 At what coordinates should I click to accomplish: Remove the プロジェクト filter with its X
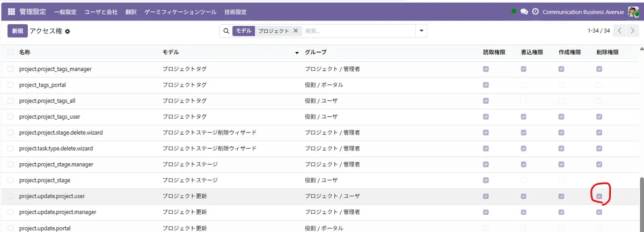295,31
